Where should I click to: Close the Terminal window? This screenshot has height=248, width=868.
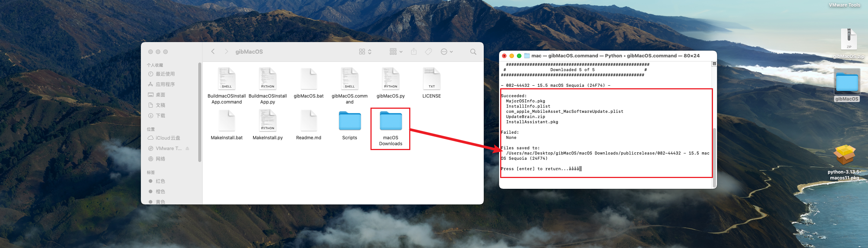click(504, 56)
